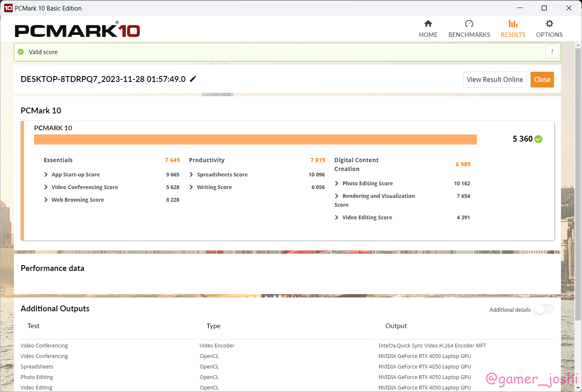The height and width of the screenshot is (392, 582).
Task: Click the Digital Content score 6 989
Action: (x=463, y=164)
